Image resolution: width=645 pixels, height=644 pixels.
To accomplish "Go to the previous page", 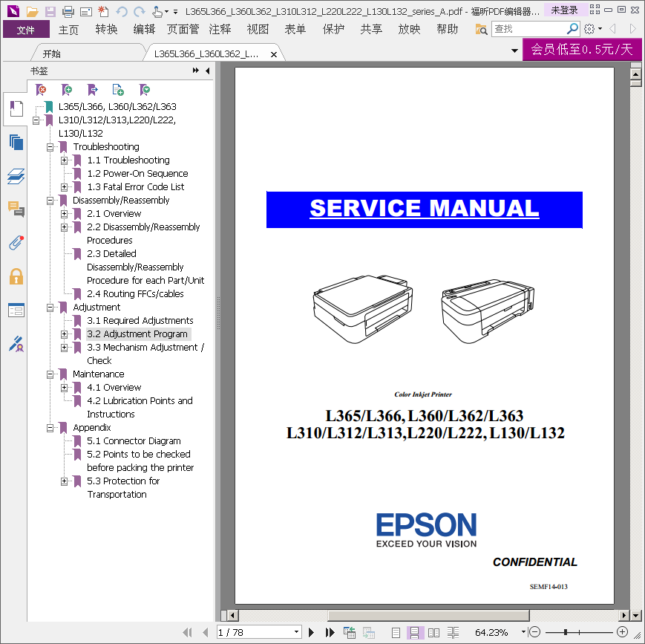I will coord(206,632).
